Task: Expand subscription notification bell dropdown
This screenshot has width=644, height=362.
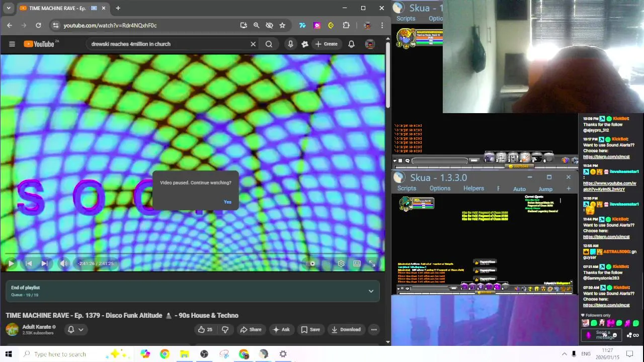Action: 75,330
